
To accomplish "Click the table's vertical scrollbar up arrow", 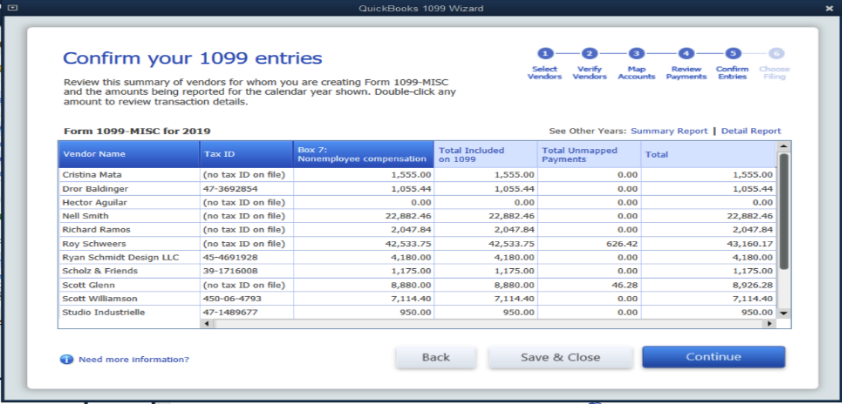I will (784, 147).
